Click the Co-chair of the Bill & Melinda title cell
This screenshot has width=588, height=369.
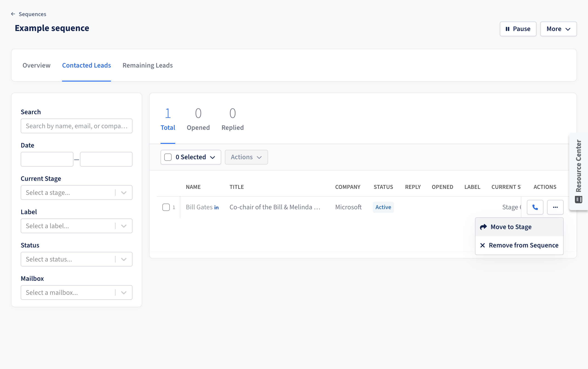click(x=275, y=207)
